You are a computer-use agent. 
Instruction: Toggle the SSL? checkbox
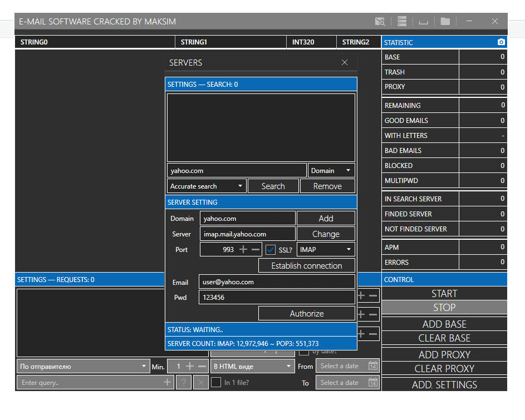(x=271, y=250)
